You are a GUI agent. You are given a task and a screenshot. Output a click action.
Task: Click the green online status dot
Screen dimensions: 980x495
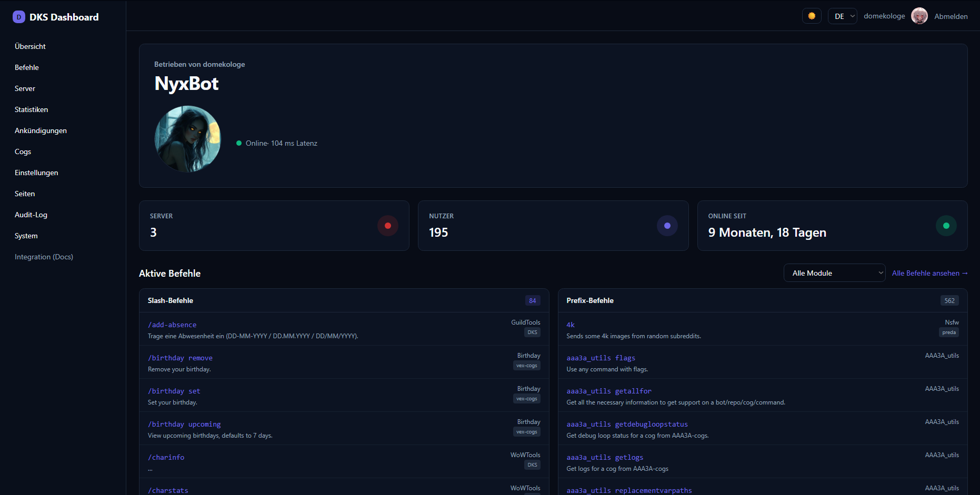click(x=239, y=143)
